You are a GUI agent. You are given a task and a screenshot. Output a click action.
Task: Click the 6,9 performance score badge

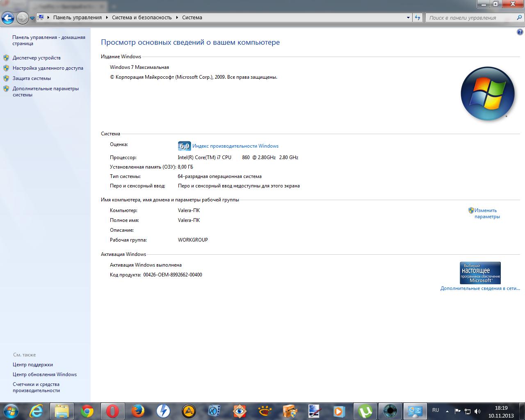click(x=184, y=146)
